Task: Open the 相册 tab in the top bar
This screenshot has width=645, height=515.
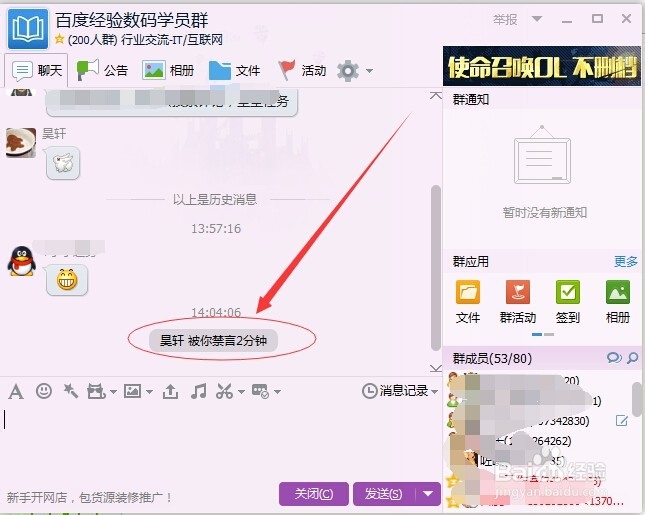Action: tap(168, 71)
